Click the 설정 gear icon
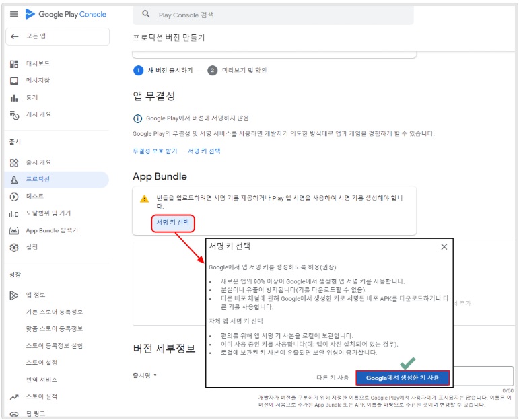This screenshot has width=519, height=420. 14,248
